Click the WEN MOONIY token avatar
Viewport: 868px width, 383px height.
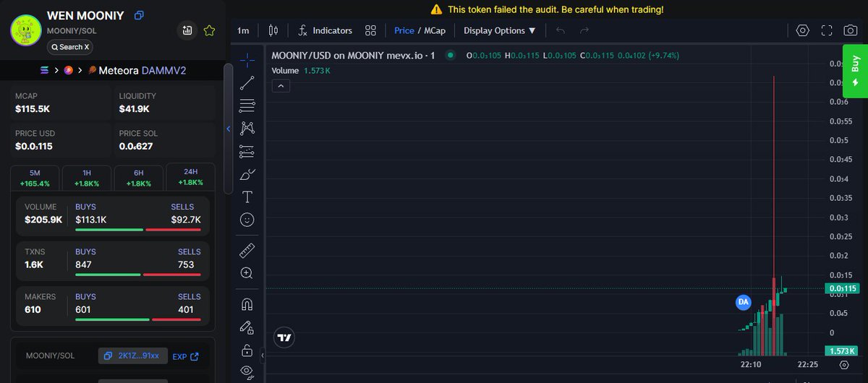25,30
